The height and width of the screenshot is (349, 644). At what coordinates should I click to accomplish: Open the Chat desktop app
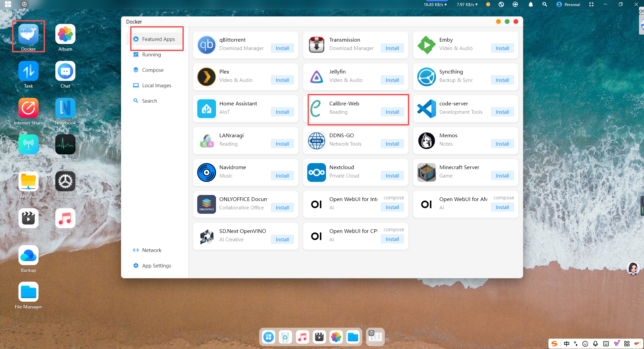click(65, 71)
